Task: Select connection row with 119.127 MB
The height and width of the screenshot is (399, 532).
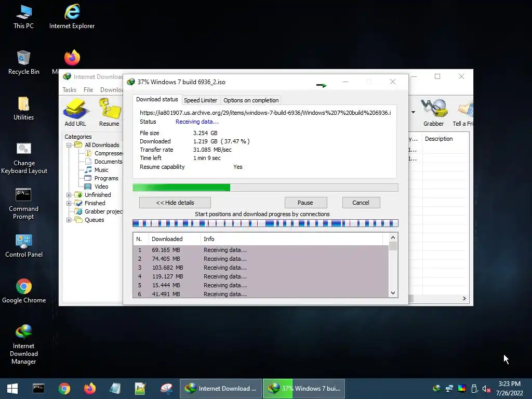Action: click(261, 276)
